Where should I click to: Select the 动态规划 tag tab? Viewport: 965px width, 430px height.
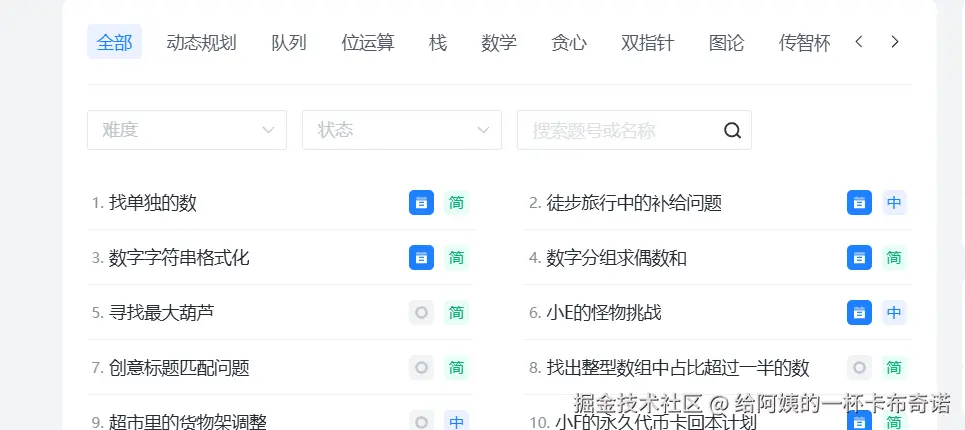pyautogui.click(x=201, y=42)
